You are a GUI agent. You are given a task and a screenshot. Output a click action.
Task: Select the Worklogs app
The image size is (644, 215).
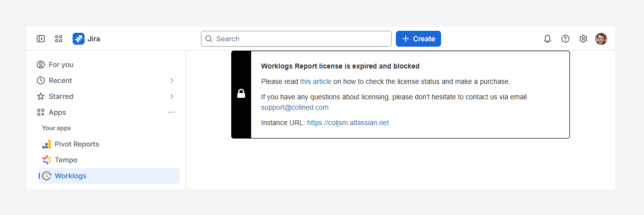[109, 176]
